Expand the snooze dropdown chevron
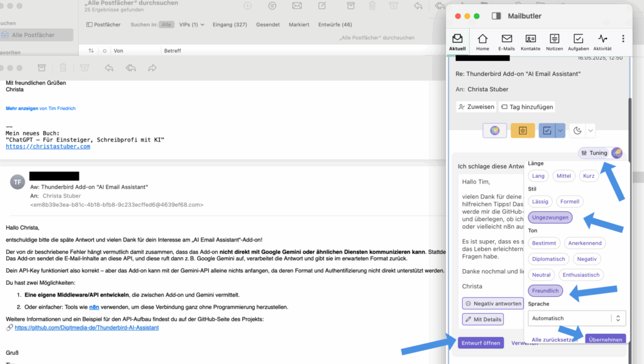644x364 pixels. click(x=590, y=131)
